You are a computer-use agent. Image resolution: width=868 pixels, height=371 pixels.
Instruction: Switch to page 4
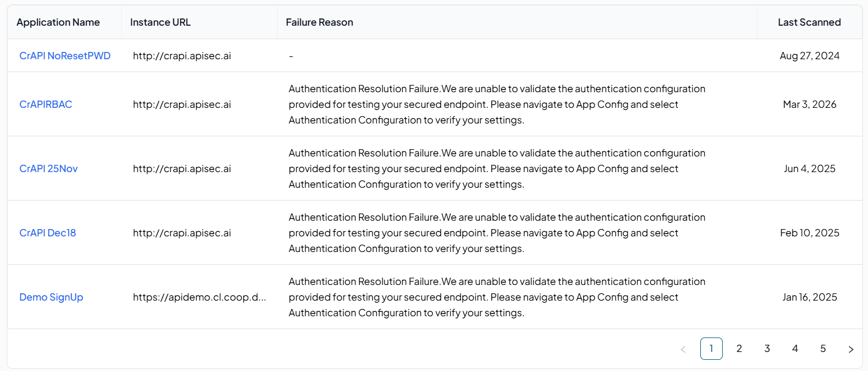point(795,349)
